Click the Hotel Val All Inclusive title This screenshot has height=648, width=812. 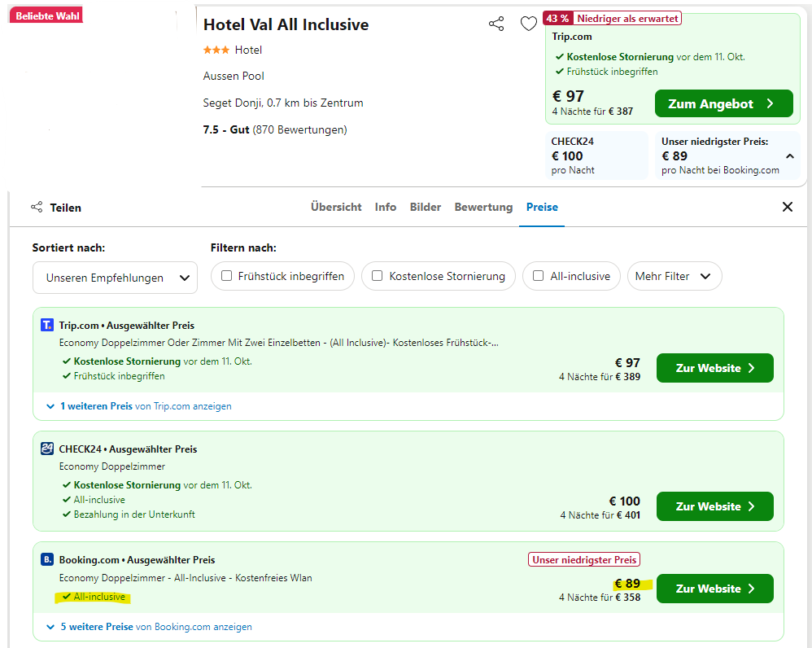[x=286, y=24]
